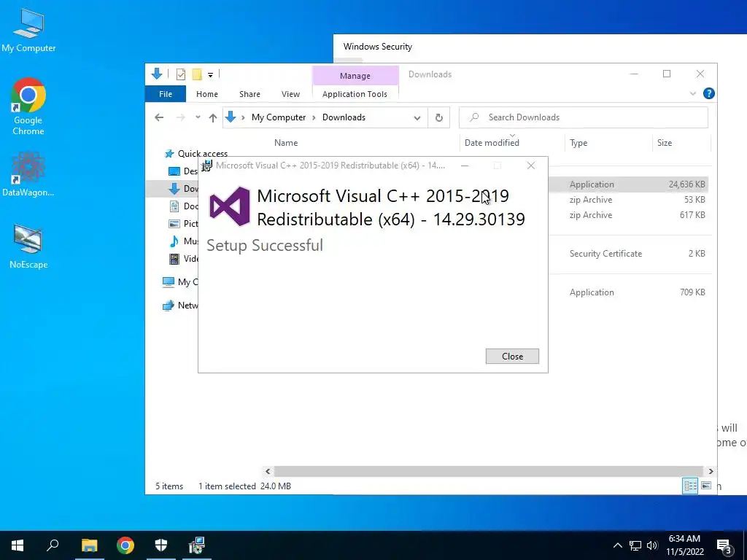The width and height of the screenshot is (747, 560).
Task: Open recent locations dropdown arrow
Action: [198, 117]
